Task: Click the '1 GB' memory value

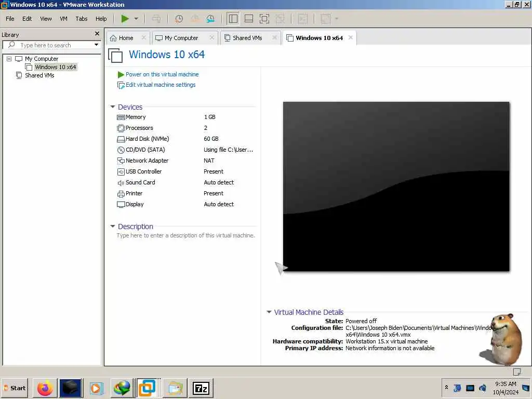Action: click(210, 117)
